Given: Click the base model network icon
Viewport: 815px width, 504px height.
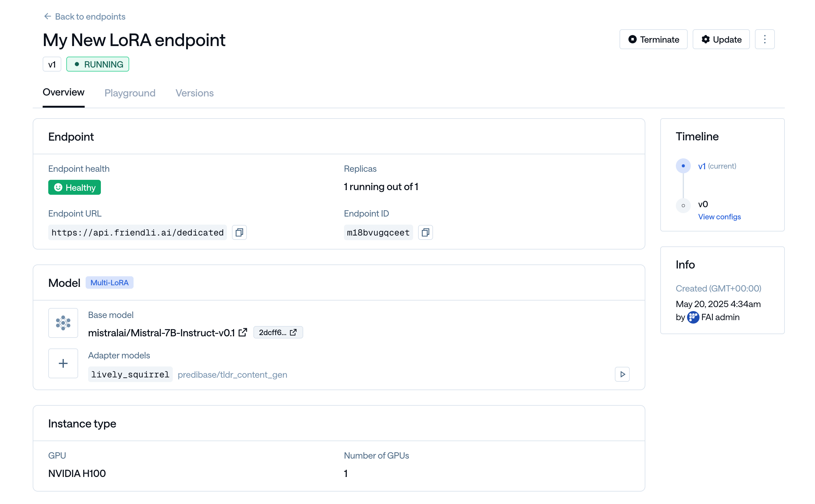Looking at the screenshot, I should click(x=63, y=323).
